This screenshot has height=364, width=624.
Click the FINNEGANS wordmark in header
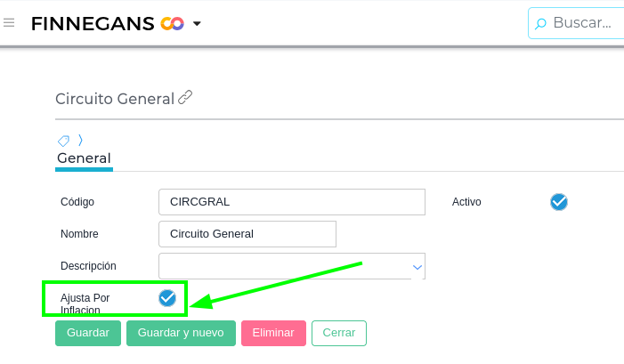click(93, 24)
